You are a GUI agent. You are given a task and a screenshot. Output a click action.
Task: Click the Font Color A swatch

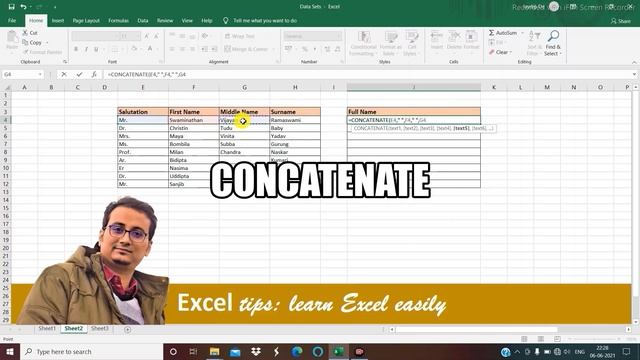pos(150,49)
